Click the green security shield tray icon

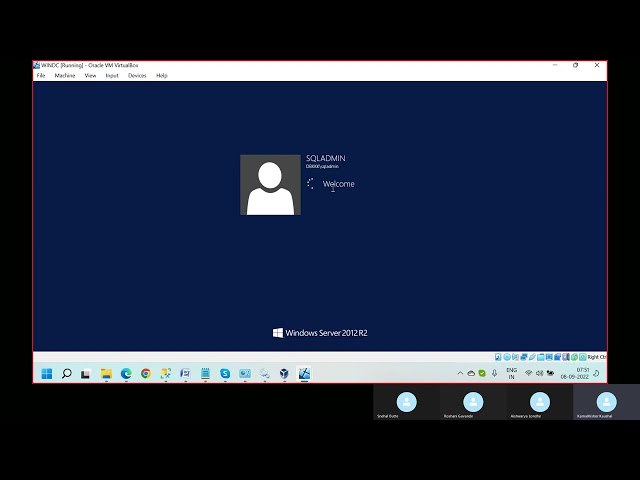click(482, 373)
